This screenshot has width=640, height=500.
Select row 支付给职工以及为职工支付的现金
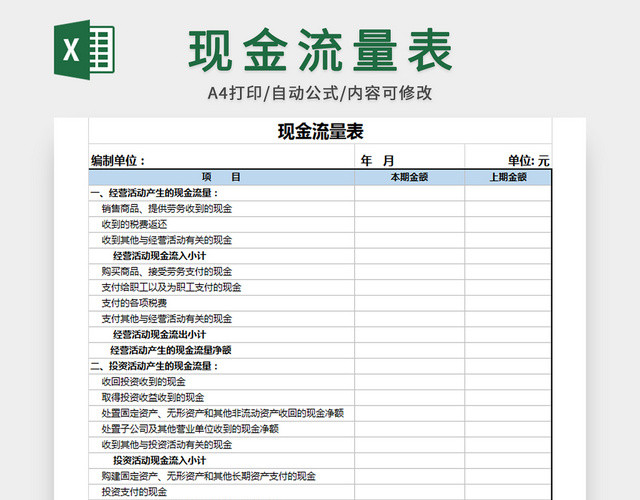320,287
